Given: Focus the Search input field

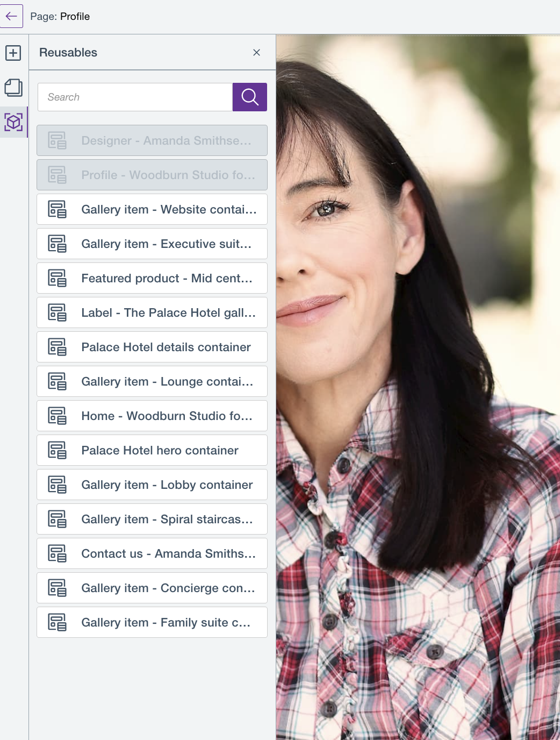Looking at the screenshot, I should (135, 97).
